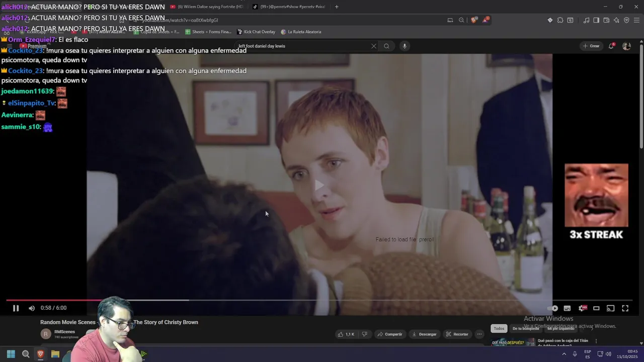Switch to theater mode
644x362 pixels.
[596, 308]
